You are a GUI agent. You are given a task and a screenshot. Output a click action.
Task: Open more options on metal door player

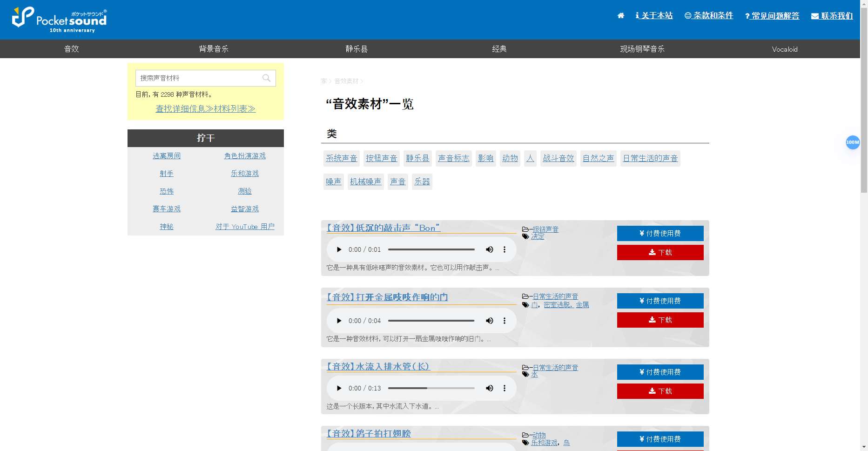tap(505, 321)
